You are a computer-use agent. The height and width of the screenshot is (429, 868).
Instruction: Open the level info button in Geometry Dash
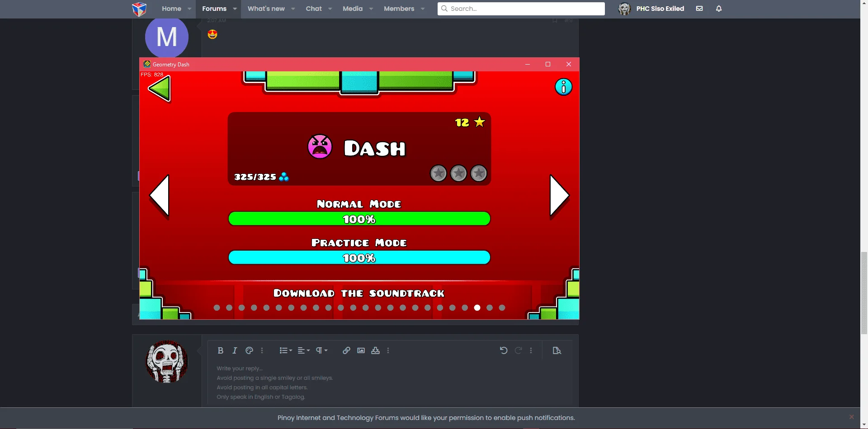coord(563,87)
